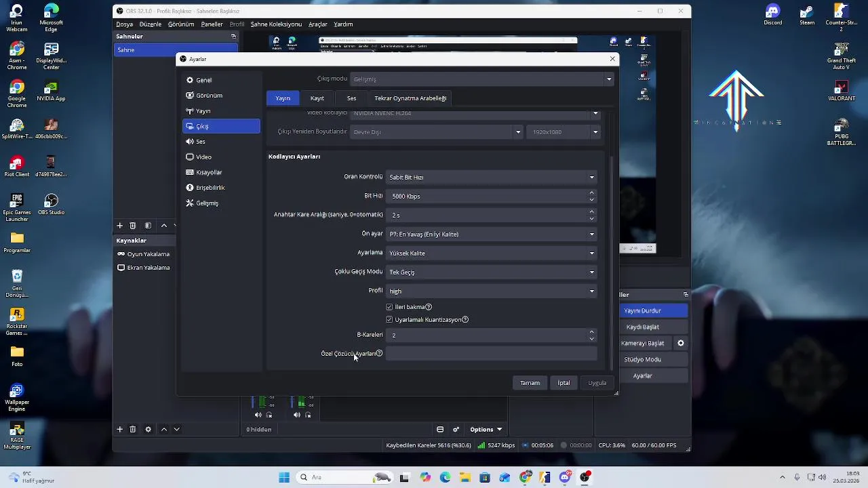Open Çoklu Geçiş Modu dropdown
The image size is (868, 488).
click(x=491, y=272)
